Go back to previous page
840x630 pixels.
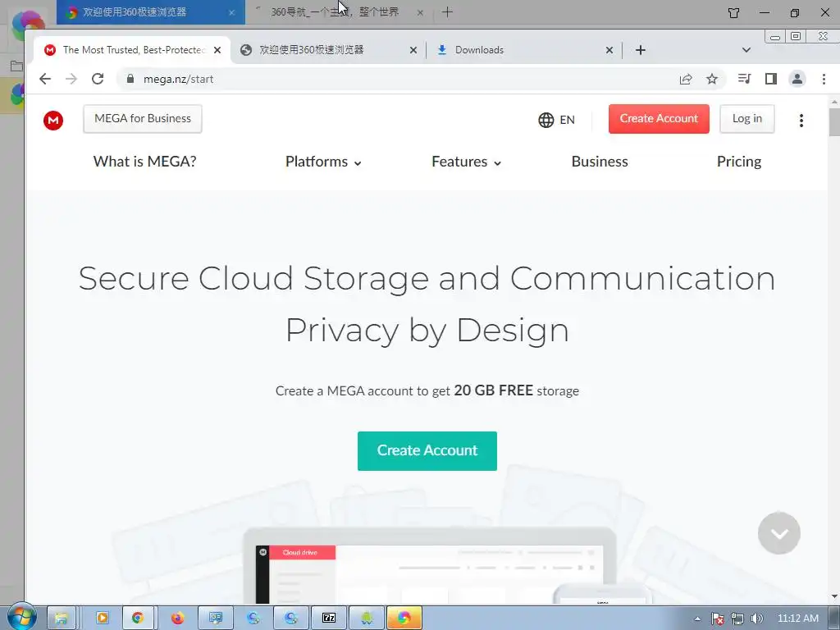(x=45, y=80)
